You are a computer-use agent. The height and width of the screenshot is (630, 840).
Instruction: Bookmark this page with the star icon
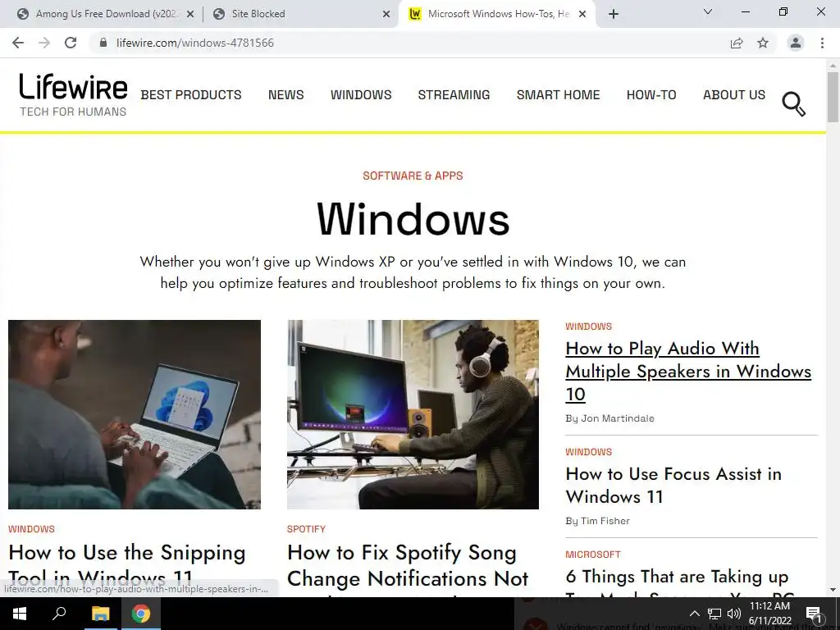(763, 43)
